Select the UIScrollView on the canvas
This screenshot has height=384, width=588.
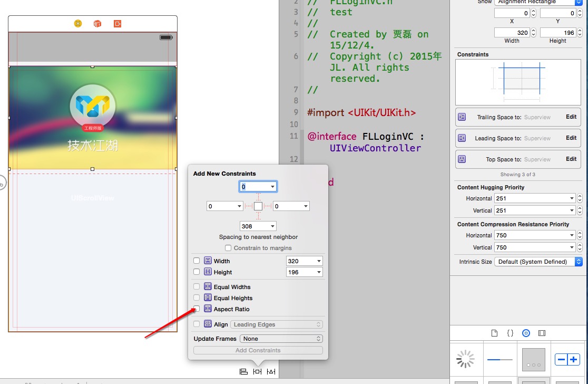(x=93, y=251)
